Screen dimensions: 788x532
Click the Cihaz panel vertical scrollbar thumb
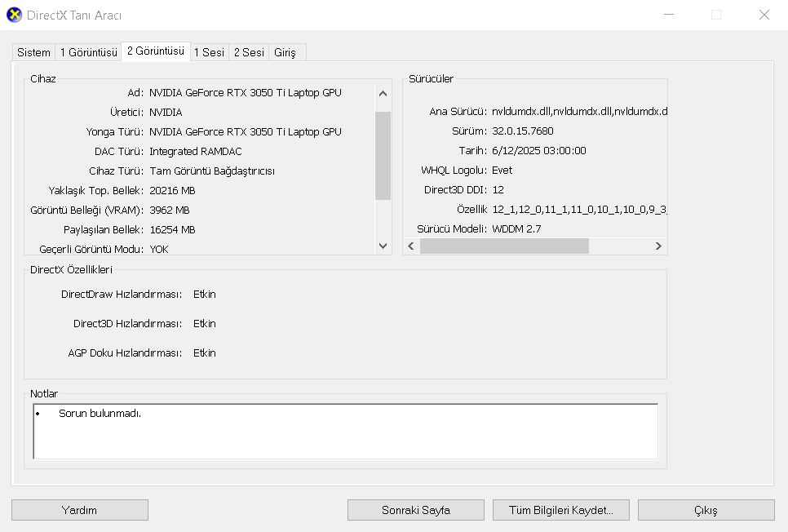pyautogui.click(x=383, y=156)
